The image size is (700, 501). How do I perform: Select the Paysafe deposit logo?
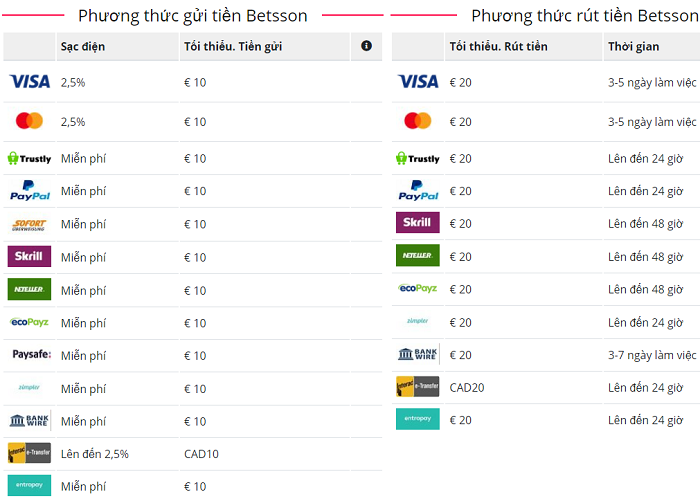pyautogui.click(x=29, y=355)
